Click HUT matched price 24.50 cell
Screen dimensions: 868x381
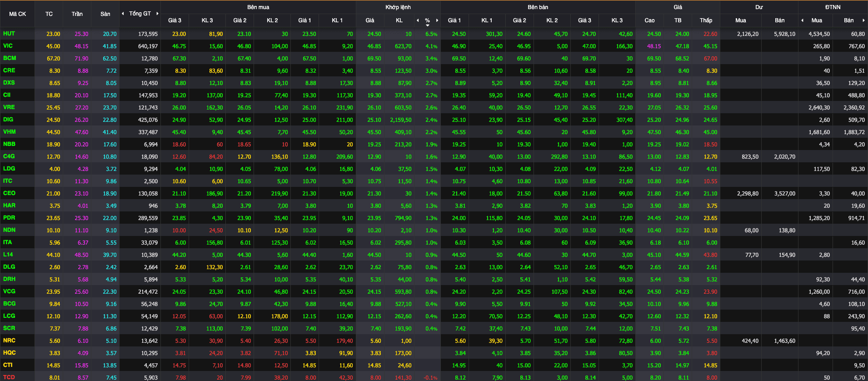click(x=374, y=34)
